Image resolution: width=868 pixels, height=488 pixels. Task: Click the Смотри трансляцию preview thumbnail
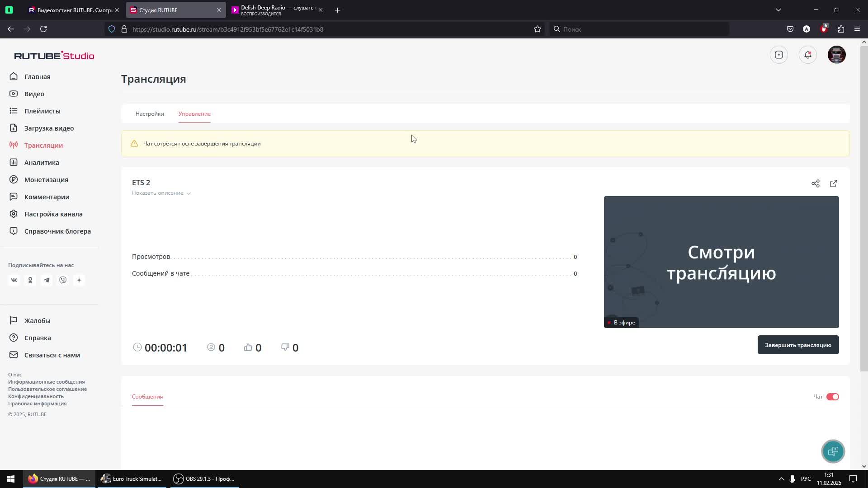point(721,262)
